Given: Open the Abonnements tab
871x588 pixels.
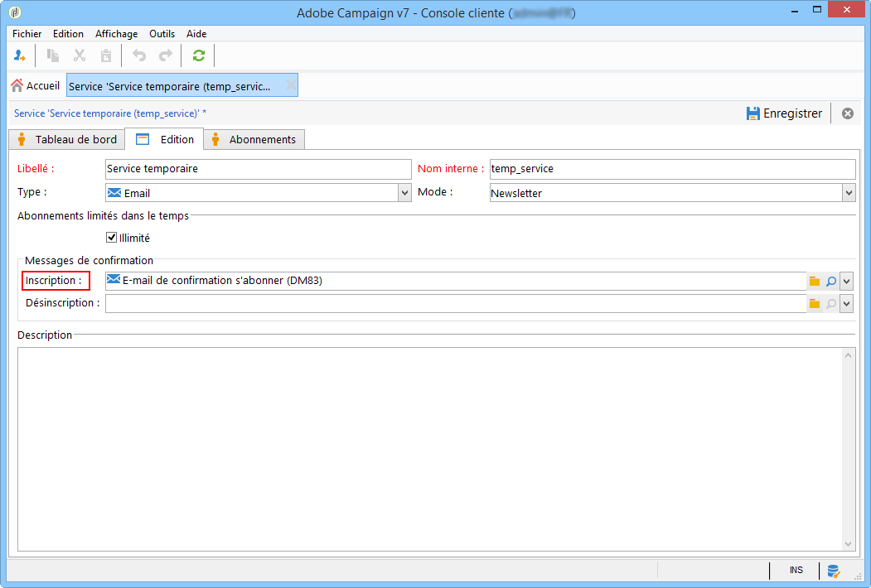Looking at the screenshot, I should pyautogui.click(x=254, y=139).
